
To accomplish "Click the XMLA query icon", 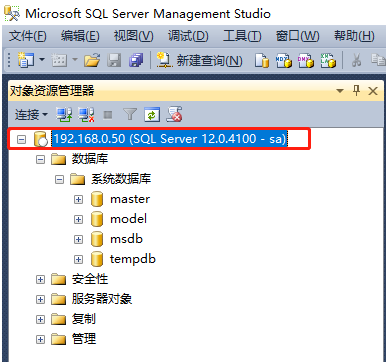I will tap(328, 61).
